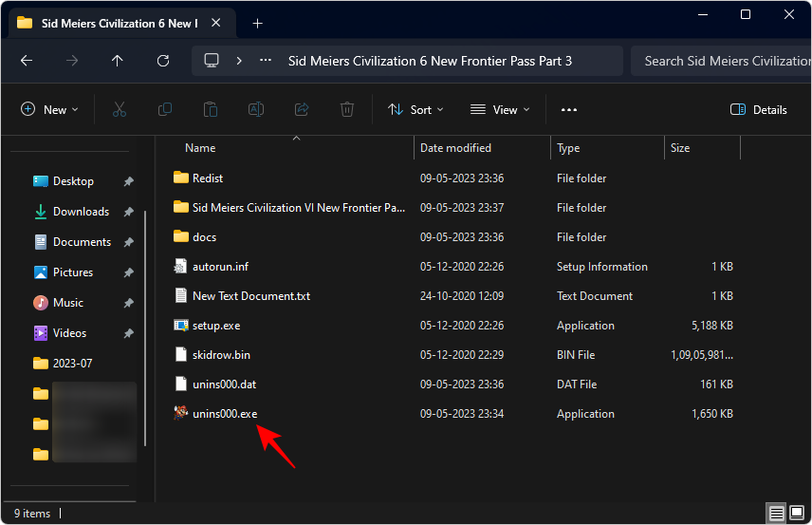Unpin Pictures using its pin icon
The image size is (812, 525).
pos(128,272)
